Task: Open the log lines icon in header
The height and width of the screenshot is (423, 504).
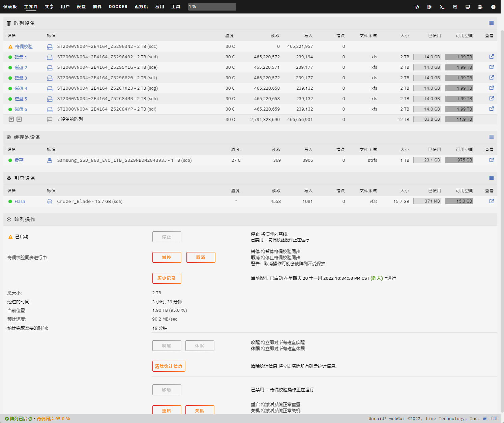Action: click(x=480, y=7)
